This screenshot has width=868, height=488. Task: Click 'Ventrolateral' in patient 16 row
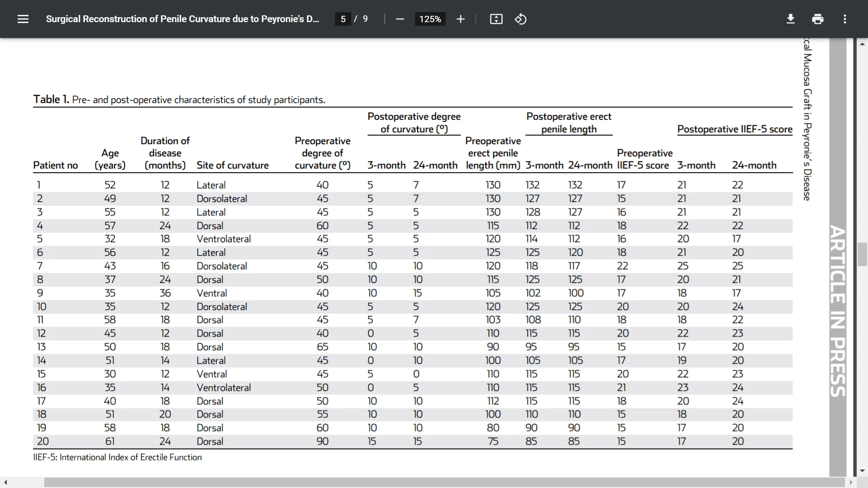(223, 388)
